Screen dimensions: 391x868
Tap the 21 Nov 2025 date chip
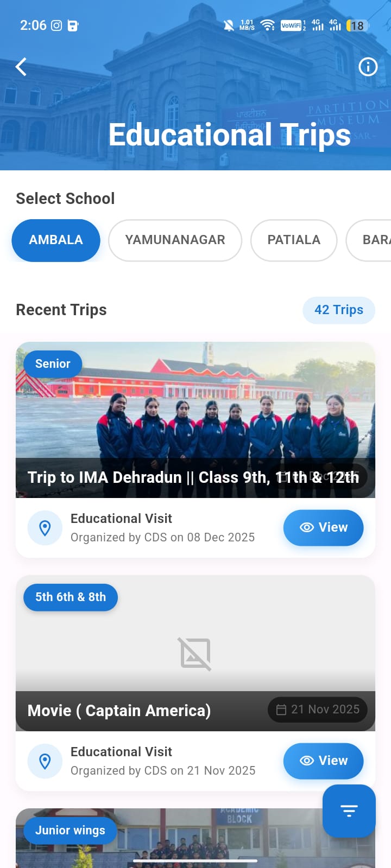pyautogui.click(x=318, y=710)
